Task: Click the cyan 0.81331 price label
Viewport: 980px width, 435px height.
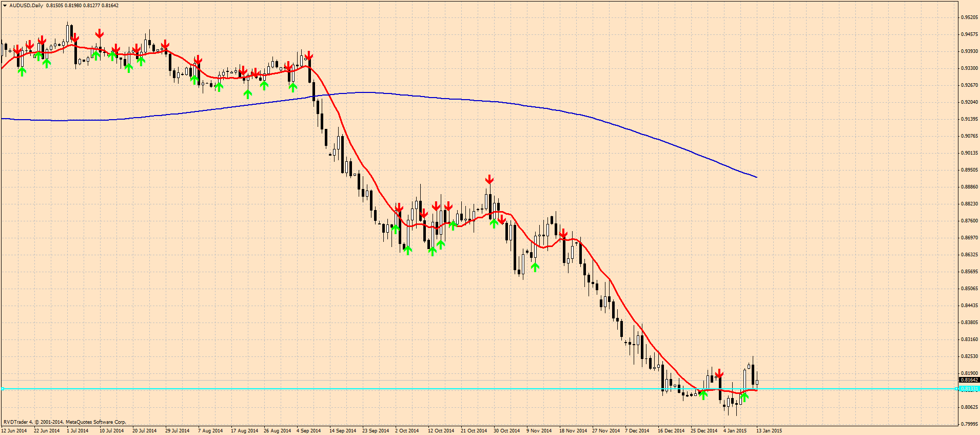Action: pos(969,389)
